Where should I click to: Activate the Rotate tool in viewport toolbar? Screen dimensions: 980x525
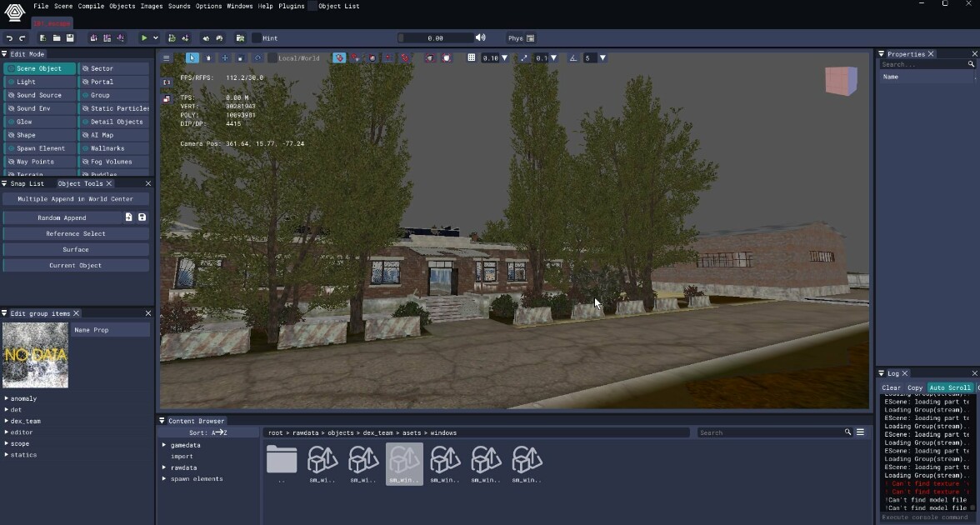pyautogui.click(x=257, y=57)
